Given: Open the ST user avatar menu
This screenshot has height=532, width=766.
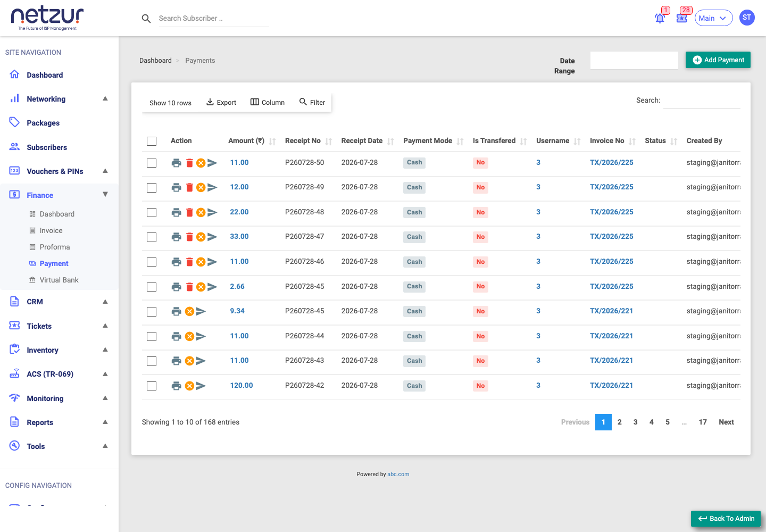Looking at the screenshot, I should pyautogui.click(x=747, y=18).
